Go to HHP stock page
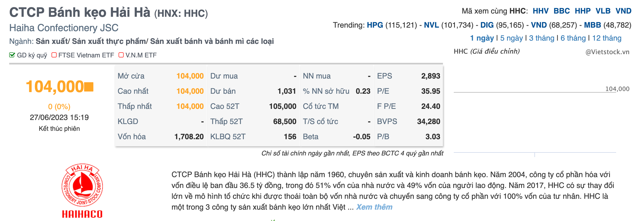 [x=583, y=11]
